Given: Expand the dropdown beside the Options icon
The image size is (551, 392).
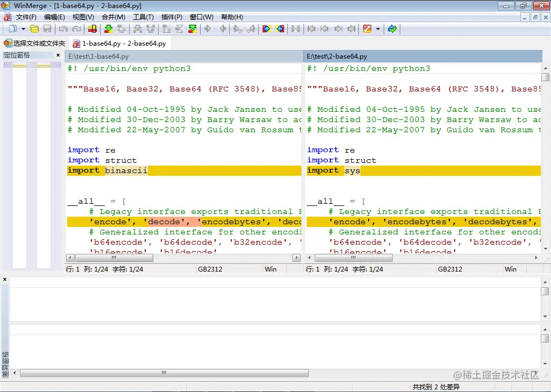Looking at the screenshot, I should click(x=378, y=29).
